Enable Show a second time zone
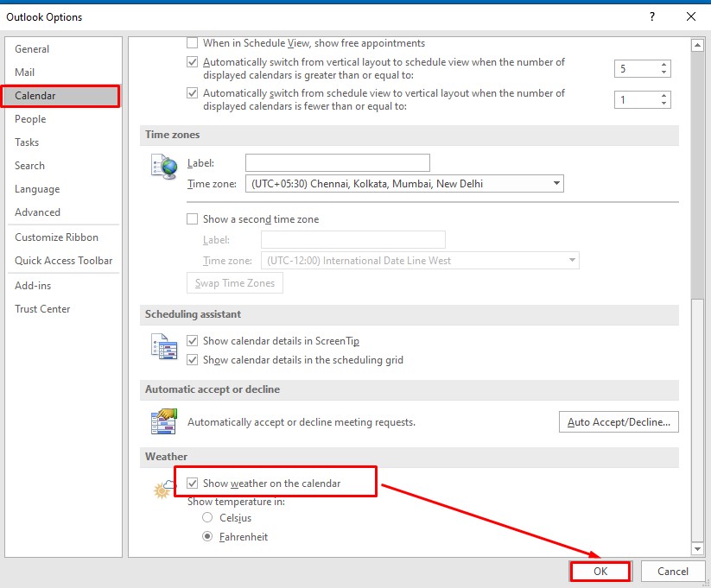711x588 pixels. point(192,218)
